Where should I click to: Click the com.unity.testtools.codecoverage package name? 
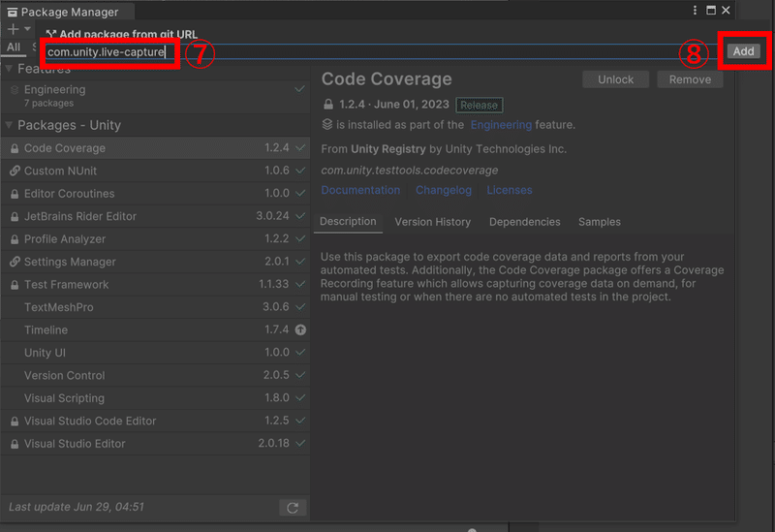(409, 171)
